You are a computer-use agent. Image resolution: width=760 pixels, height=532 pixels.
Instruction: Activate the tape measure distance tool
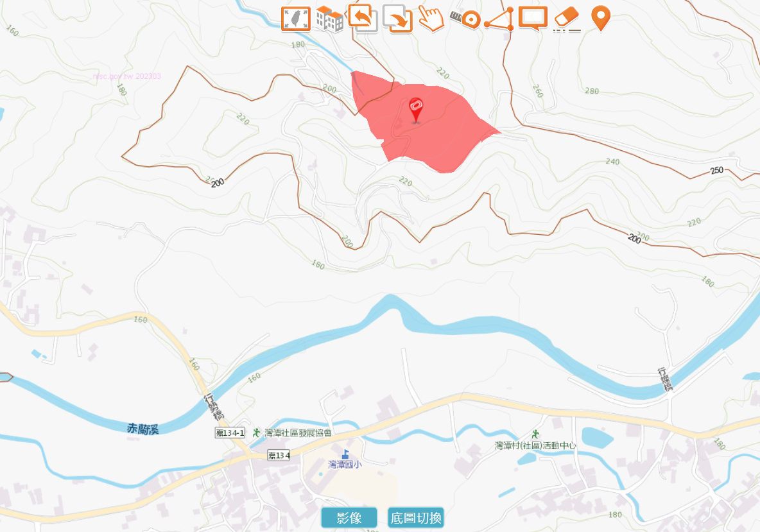point(465,19)
